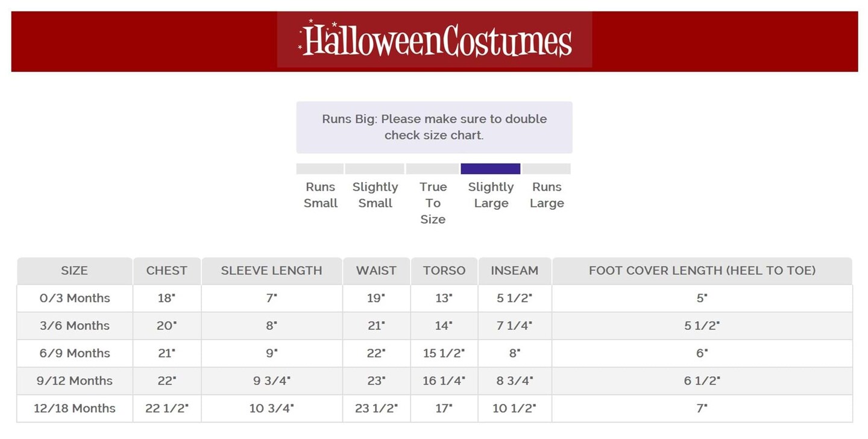The width and height of the screenshot is (868, 439).
Task: Click the True To Size fit bar
Action: click(432, 169)
